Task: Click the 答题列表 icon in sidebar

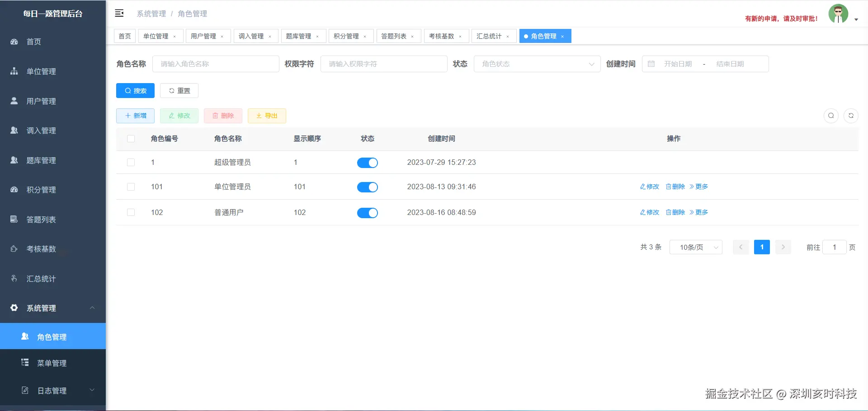Action: pyautogui.click(x=14, y=219)
